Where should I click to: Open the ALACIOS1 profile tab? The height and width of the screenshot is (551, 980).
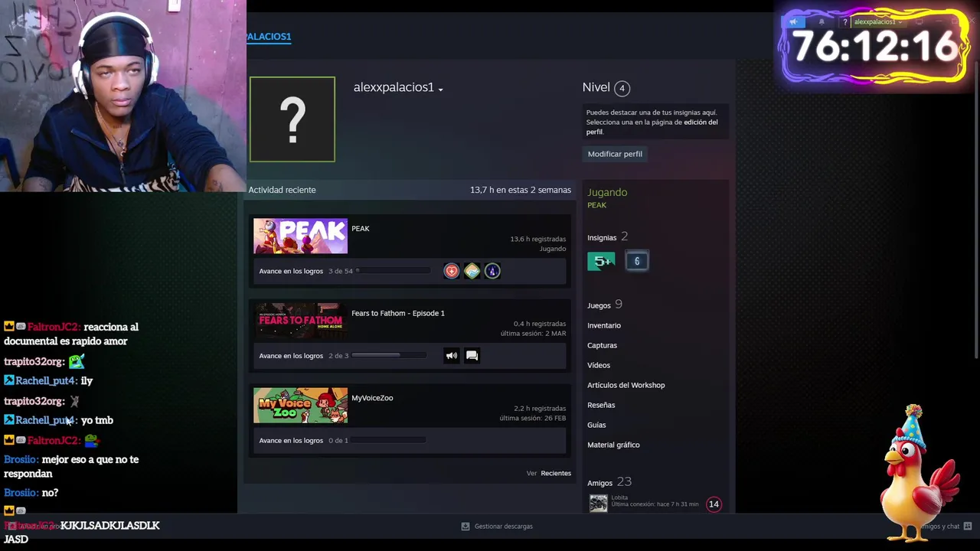click(x=269, y=37)
